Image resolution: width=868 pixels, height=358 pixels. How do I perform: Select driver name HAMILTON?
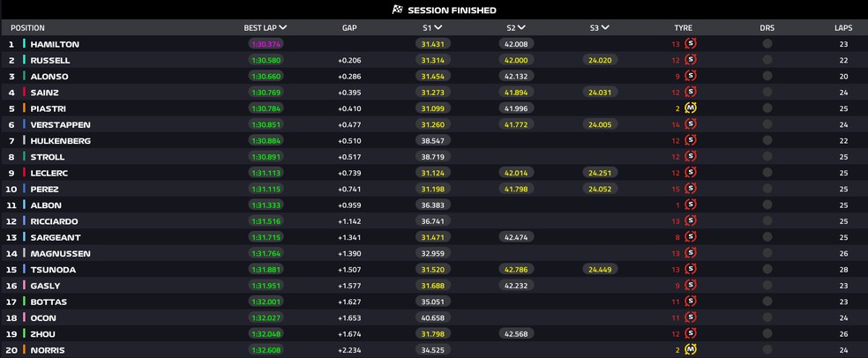[x=55, y=44]
